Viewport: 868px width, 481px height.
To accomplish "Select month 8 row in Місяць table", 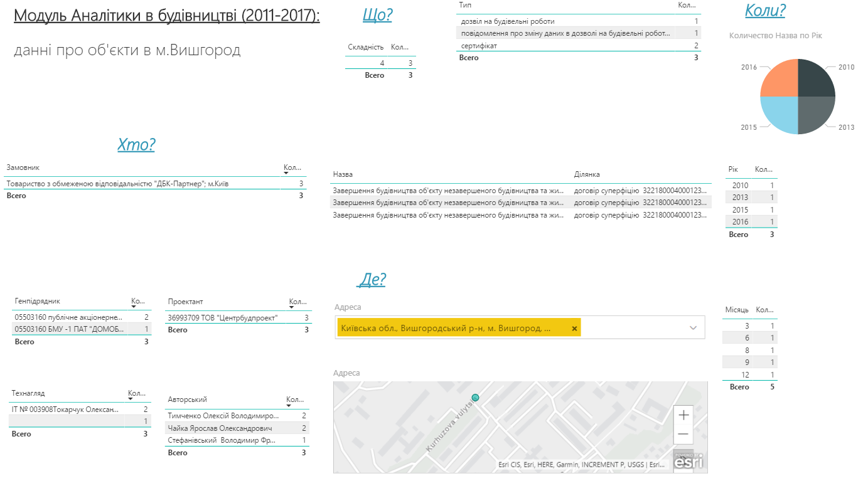I will pos(749,351).
